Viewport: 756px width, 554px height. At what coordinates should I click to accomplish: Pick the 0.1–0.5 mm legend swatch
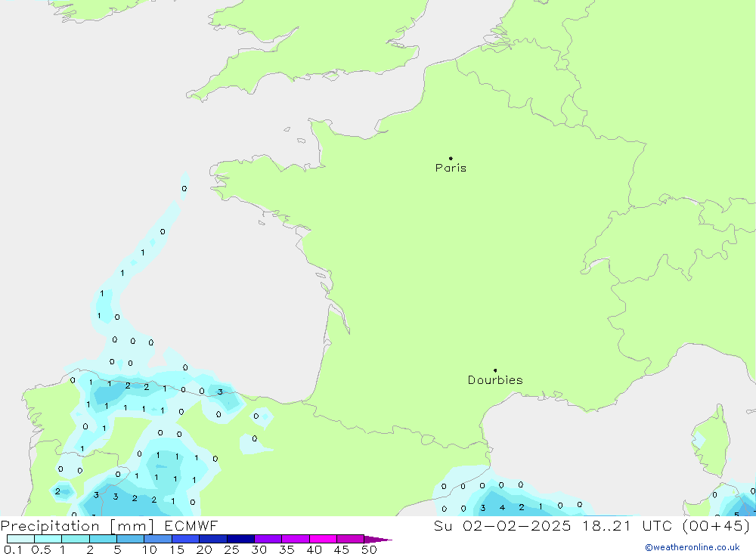click(20, 539)
